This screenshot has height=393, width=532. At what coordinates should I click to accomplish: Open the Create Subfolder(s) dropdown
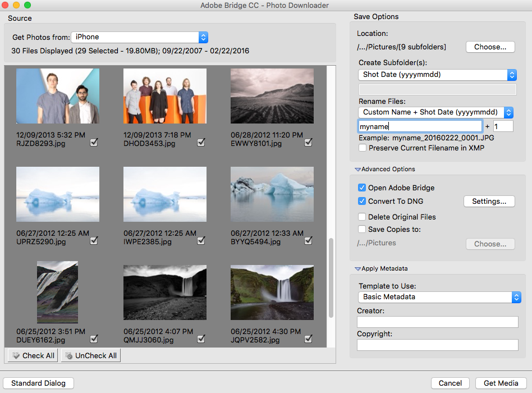point(437,74)
